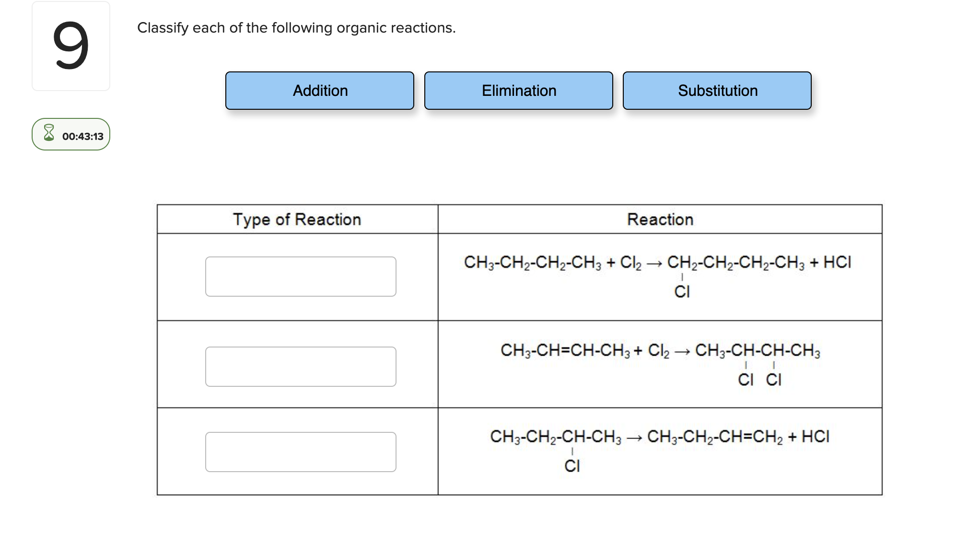Select the answer box for the Cl2 addition reaction
This screenshot has height=556, width=980.
click(x=301, y=367)
